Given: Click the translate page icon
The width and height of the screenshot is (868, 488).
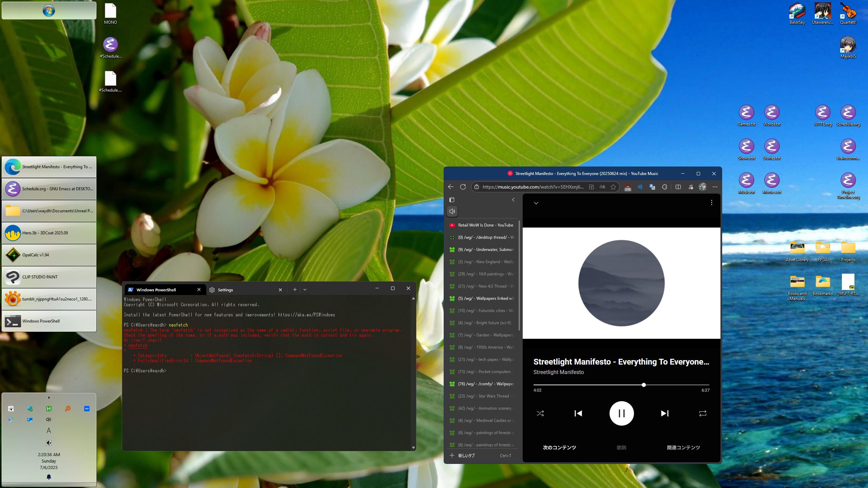Looking at the screenshot, I should coord(602,187).
